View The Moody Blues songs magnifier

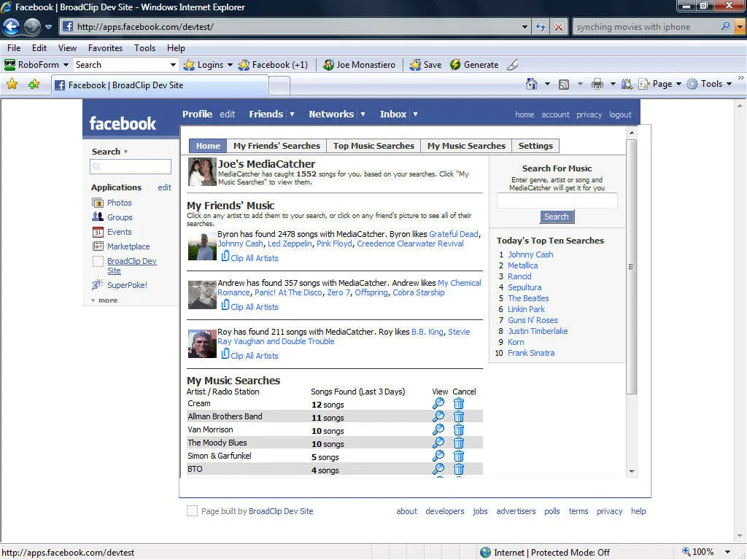pyautogui.click(x=438, y=443)
